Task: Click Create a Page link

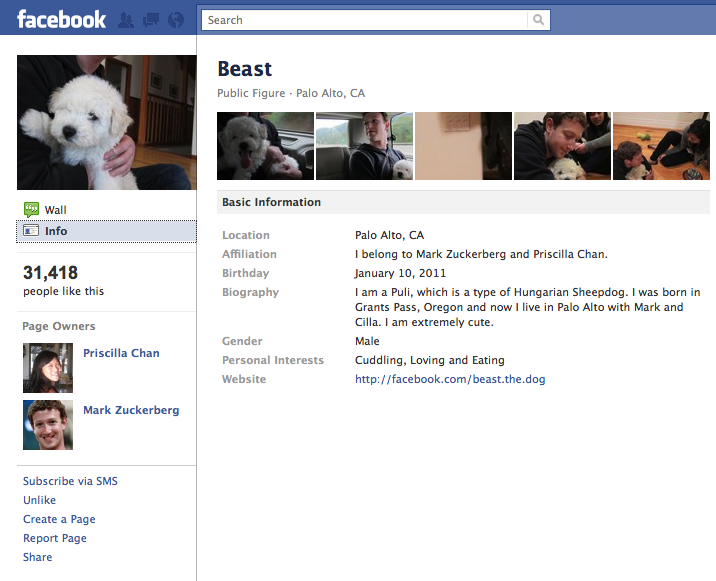Action: click(x=59, y=519)
